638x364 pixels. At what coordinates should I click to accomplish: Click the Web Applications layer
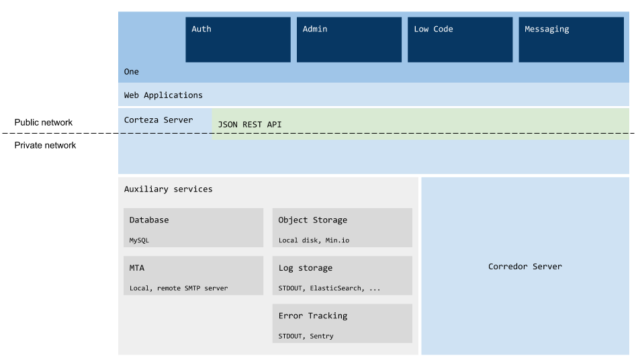[x=373, y=95]
